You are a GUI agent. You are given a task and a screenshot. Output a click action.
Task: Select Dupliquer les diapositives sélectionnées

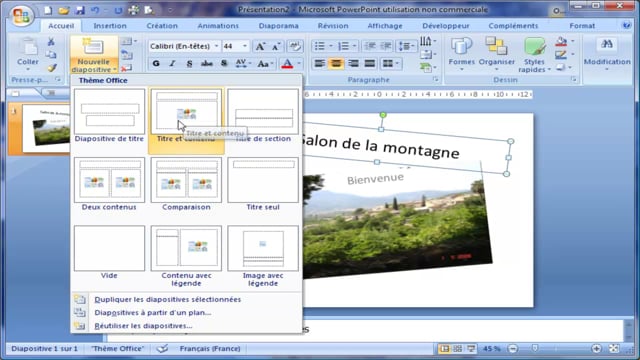tap(187, 299)
